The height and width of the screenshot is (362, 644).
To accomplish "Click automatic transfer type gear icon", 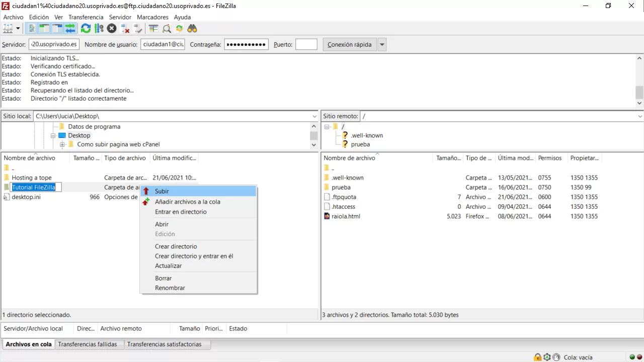I will [x=547, y=357].
